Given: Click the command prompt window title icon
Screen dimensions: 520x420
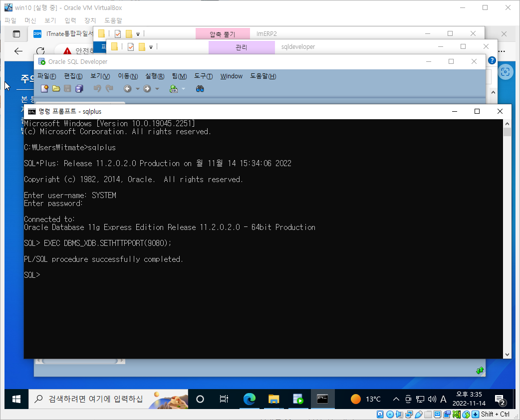Looking at the screenshot, I should (32, 111).
